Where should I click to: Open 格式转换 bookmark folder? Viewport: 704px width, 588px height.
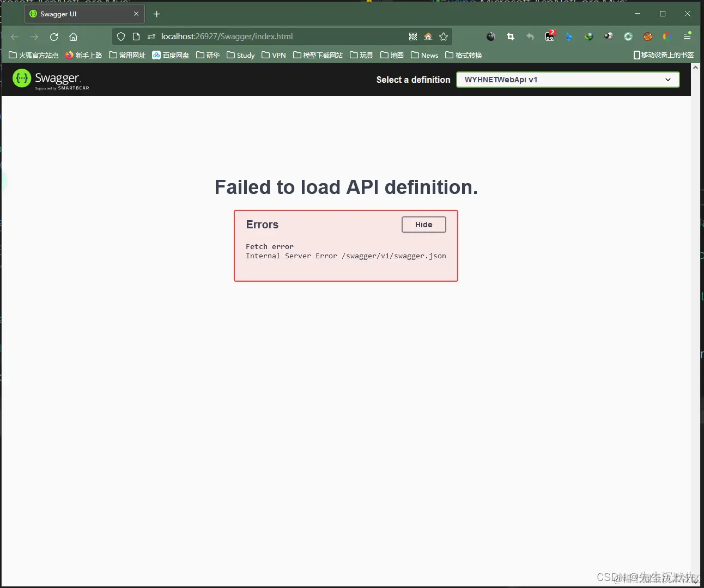pos(464,55)
